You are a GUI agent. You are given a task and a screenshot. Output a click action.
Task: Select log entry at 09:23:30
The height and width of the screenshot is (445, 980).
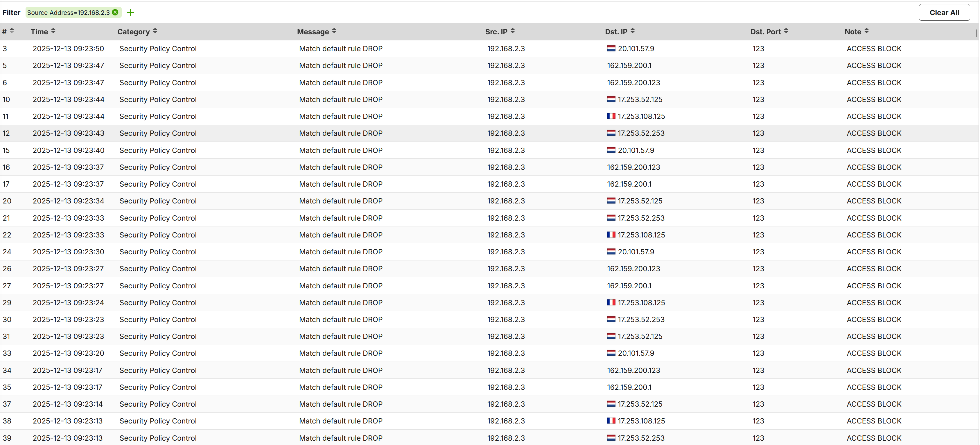click(68, 252)
